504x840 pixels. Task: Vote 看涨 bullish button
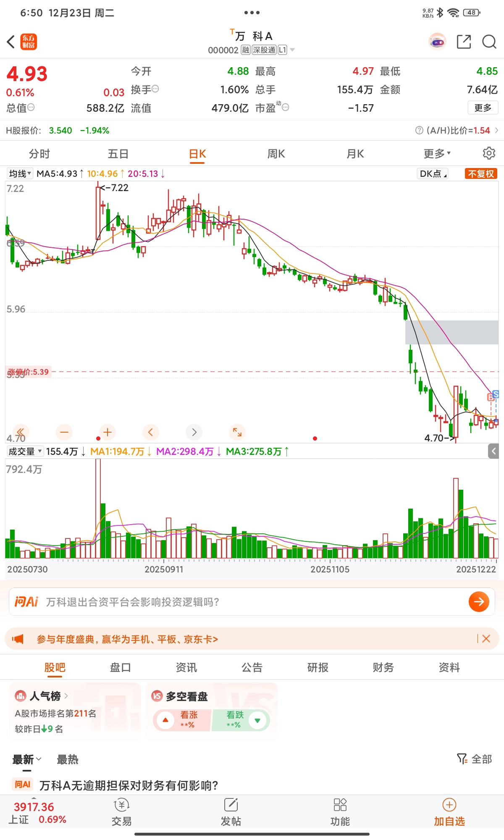click(181, 720)
